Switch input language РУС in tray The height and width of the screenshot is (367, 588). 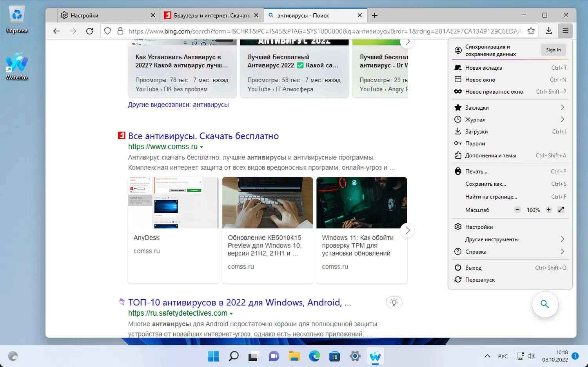coord(503,356)
